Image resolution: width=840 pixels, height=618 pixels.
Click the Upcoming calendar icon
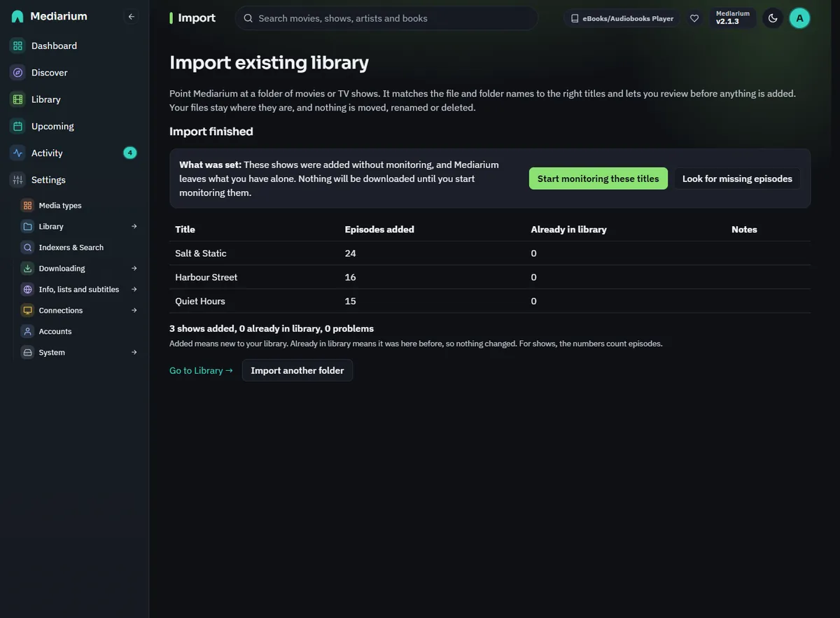[17, 126]
